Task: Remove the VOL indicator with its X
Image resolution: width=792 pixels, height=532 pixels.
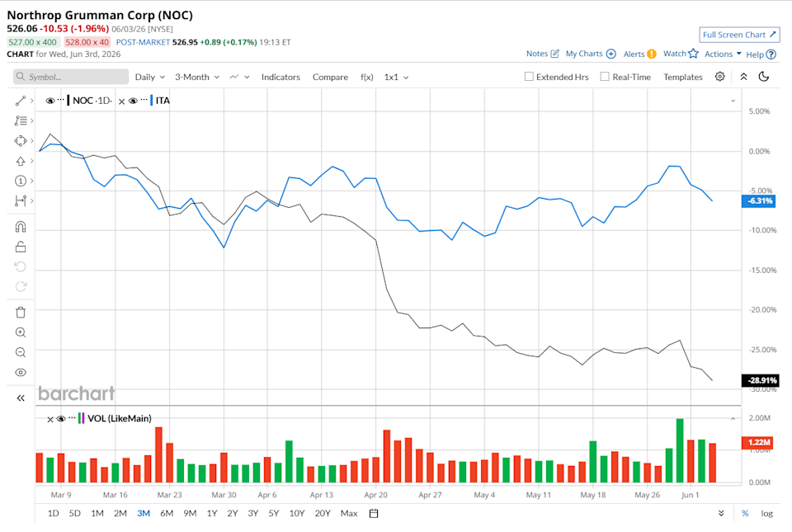Action: (50, 420)
